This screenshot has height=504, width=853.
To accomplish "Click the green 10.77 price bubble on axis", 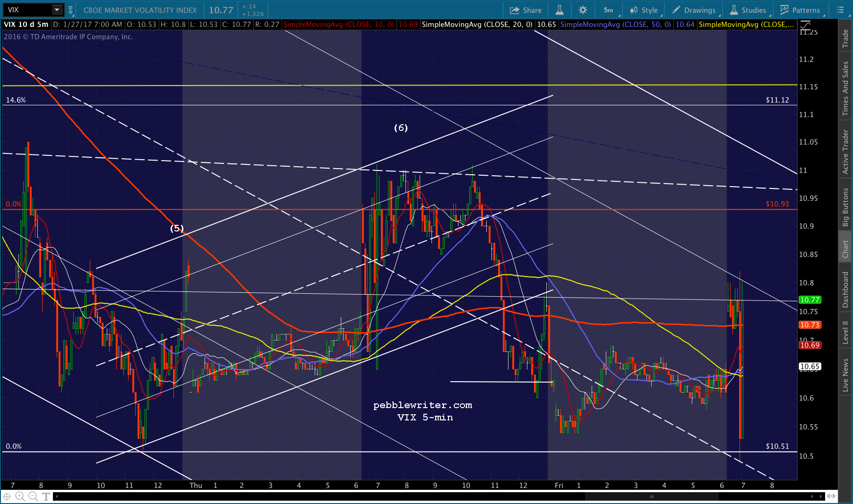I will coord(810,299).
